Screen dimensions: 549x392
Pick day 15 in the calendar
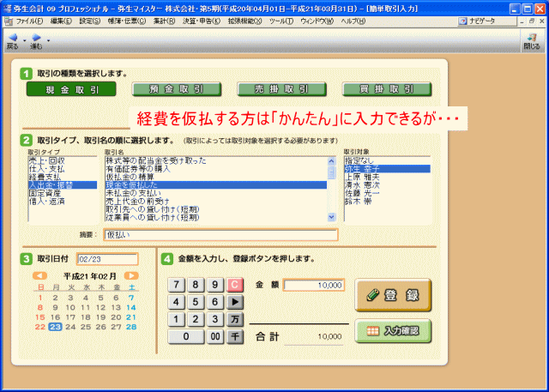click(x=40, y=317)
